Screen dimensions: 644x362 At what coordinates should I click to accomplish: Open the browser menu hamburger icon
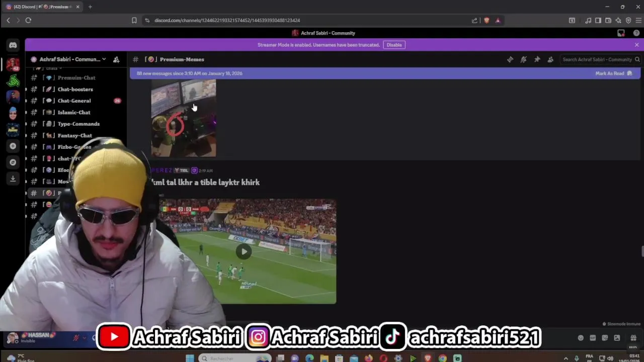638,20
